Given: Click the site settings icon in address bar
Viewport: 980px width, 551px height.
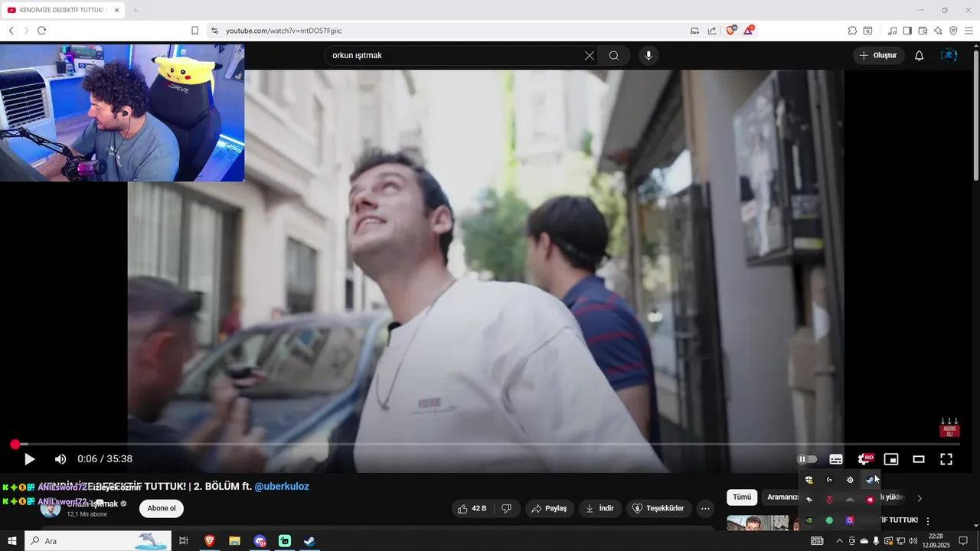Looking at the screenshot, I should point(214,31).
